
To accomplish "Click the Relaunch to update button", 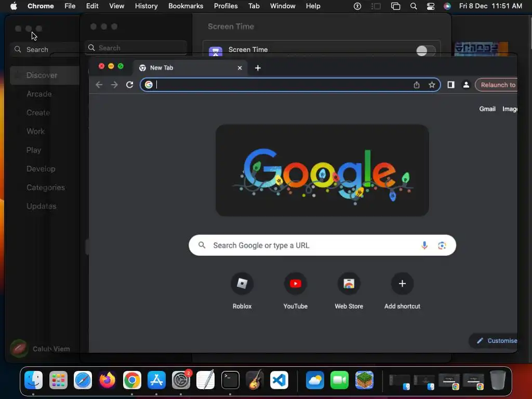I will 496,85.
